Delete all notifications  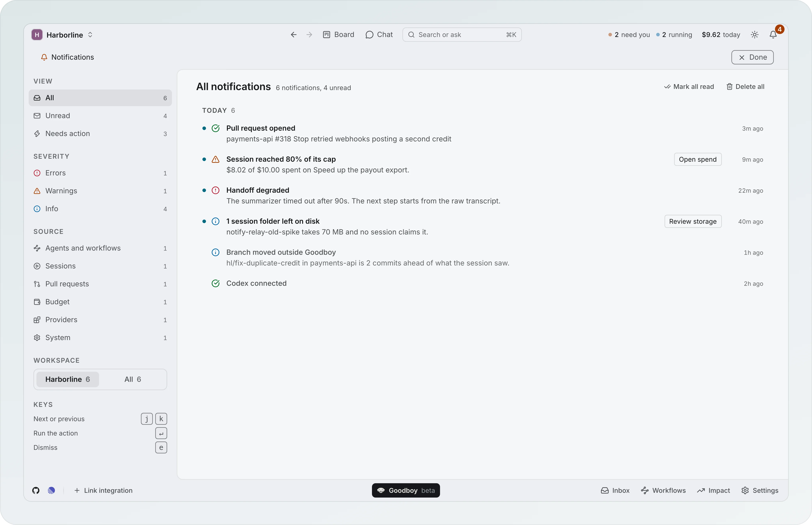pyautogui.click(x=745, y=87)
